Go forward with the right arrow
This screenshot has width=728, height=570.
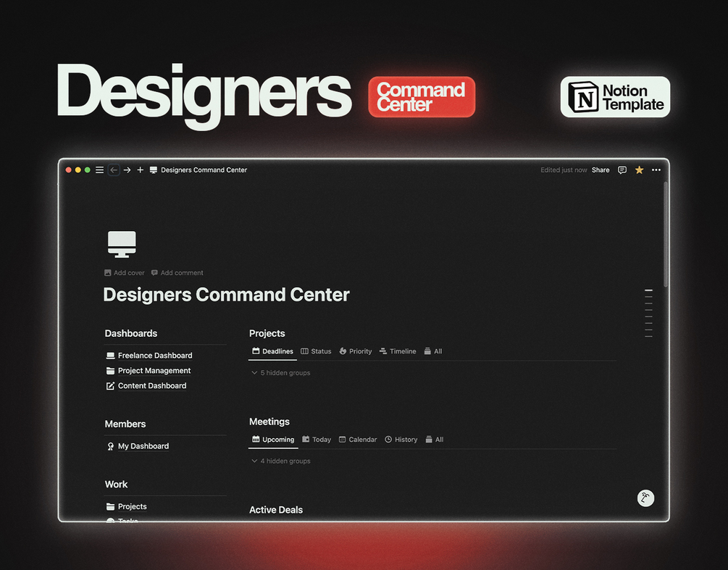tap(127, 170)
